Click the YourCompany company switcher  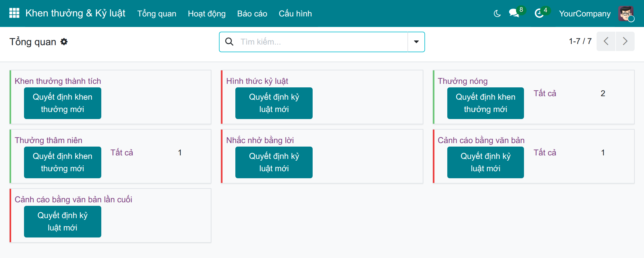point(585,13)
